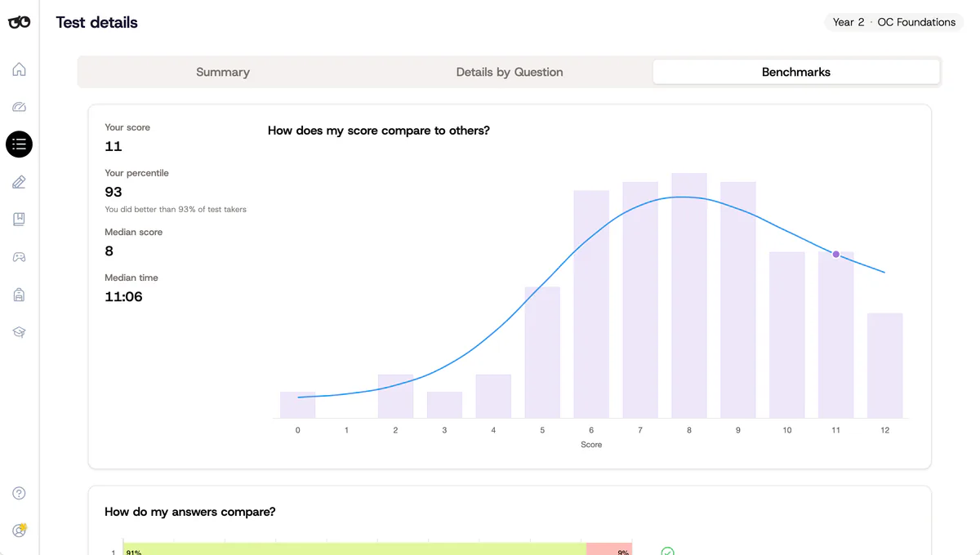Open the Home sidebar icon

(x=20, y=69)
